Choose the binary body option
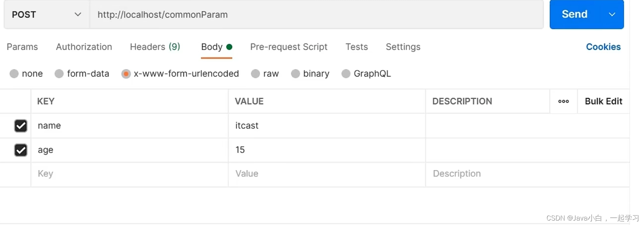 click(x=295, y=74)
